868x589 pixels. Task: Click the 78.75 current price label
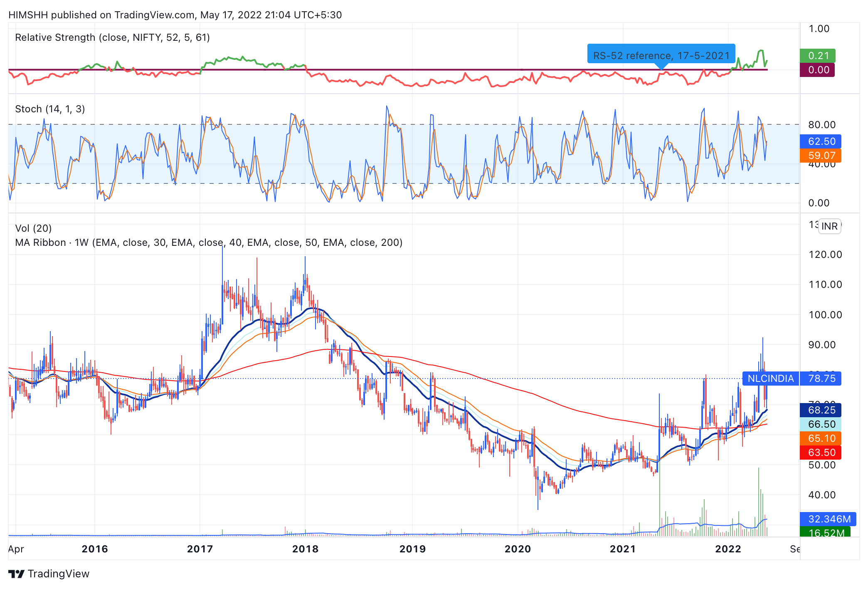(821, 379)
